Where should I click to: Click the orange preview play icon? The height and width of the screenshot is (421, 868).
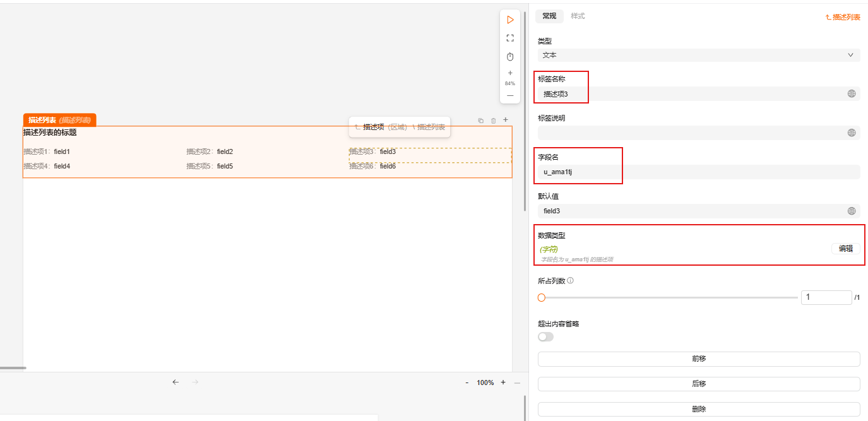pos(510,20)
